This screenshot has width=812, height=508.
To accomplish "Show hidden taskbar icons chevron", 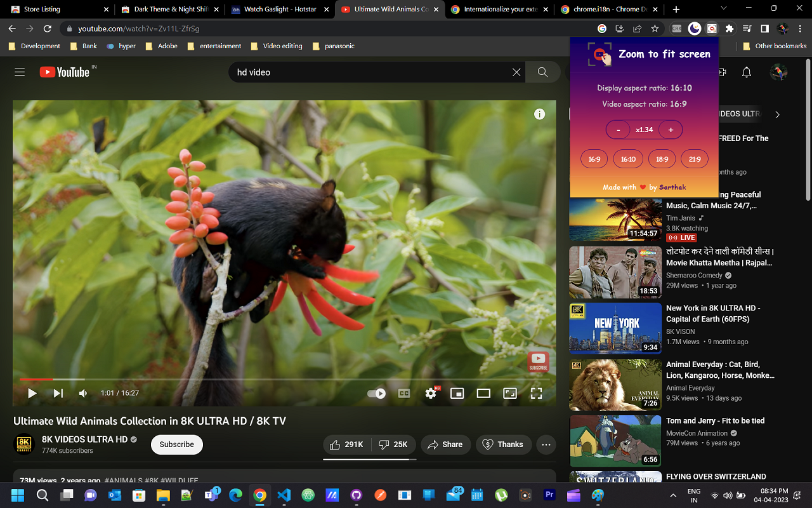I will click(x=673, y=495).
